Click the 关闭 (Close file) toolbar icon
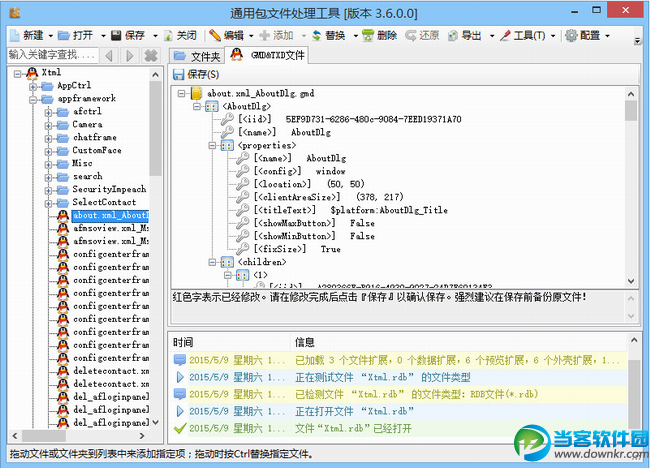Viewport: 650px width, 468px height. [168, 36]
